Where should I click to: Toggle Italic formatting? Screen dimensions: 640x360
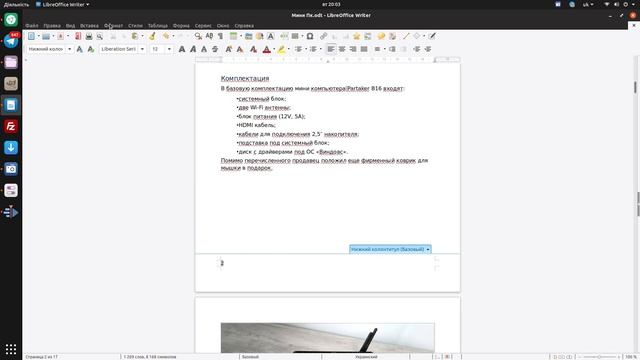pyautogui.click(x=193, y=49)
